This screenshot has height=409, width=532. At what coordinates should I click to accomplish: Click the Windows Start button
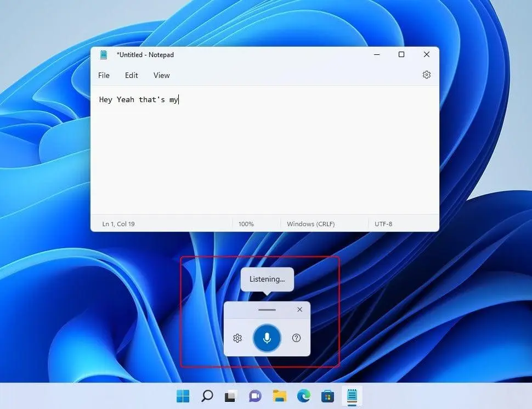(x=183, y=396)
